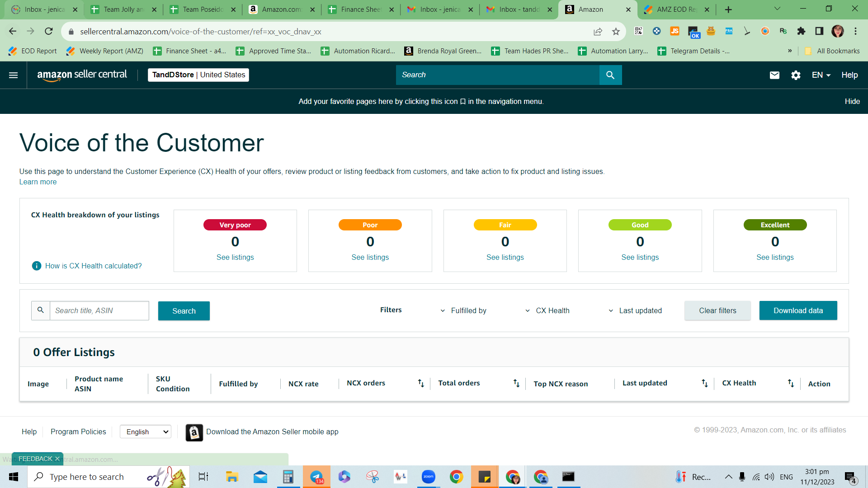
Task: Toggle the Chrome side panel icon
Action: (x=819, y=31)
